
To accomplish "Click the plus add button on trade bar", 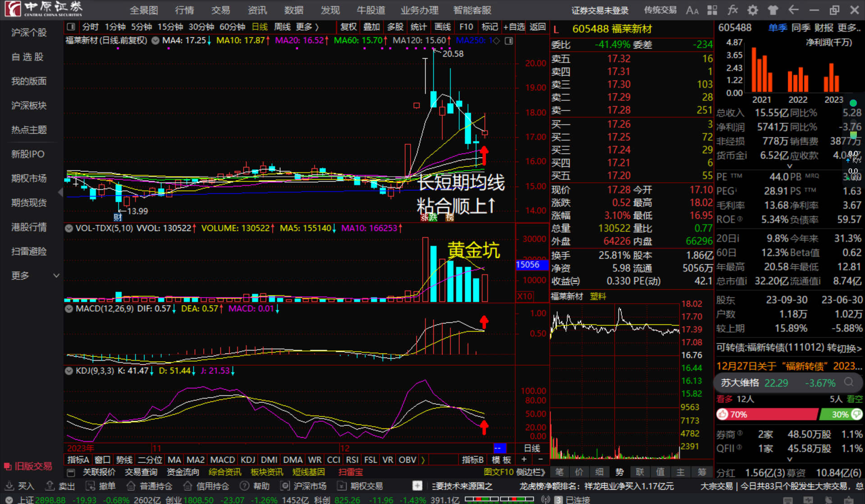I will (x=417, y=486).
